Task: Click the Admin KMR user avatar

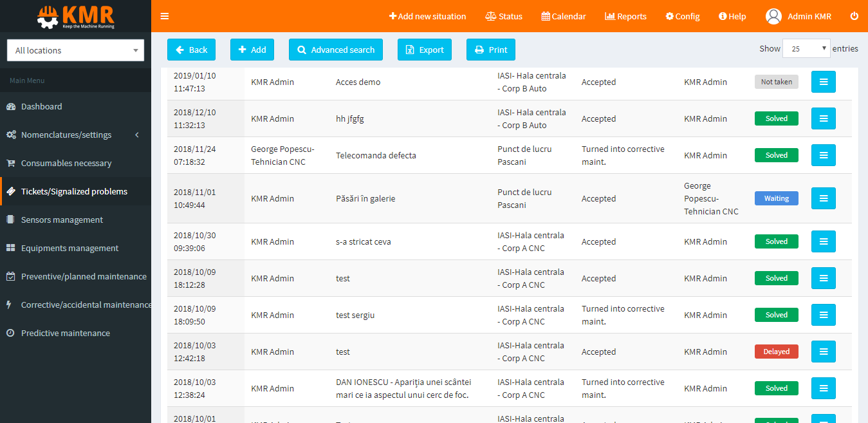Action: tap(773, 16)
